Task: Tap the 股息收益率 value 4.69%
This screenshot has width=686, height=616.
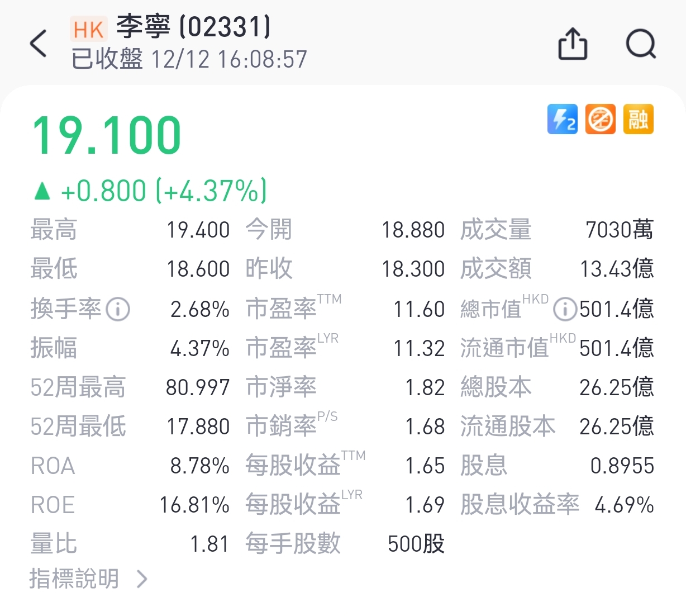Action: coord(625,505)
